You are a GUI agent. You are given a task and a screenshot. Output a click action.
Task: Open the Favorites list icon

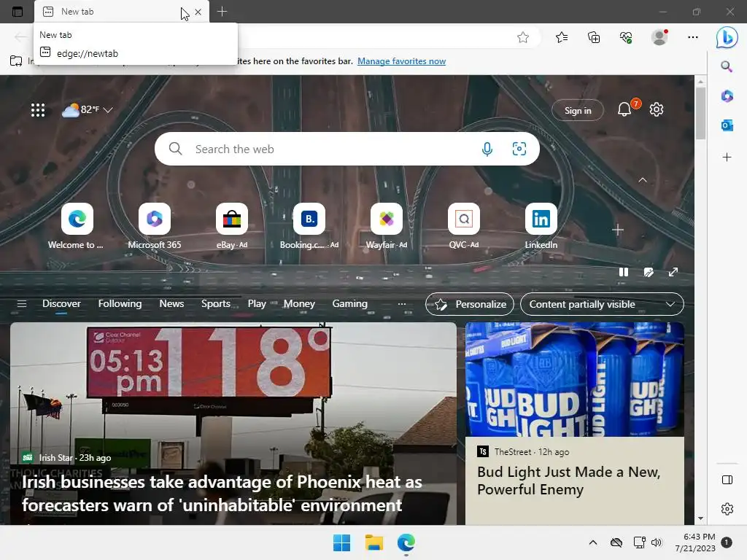tap(562, 37)
